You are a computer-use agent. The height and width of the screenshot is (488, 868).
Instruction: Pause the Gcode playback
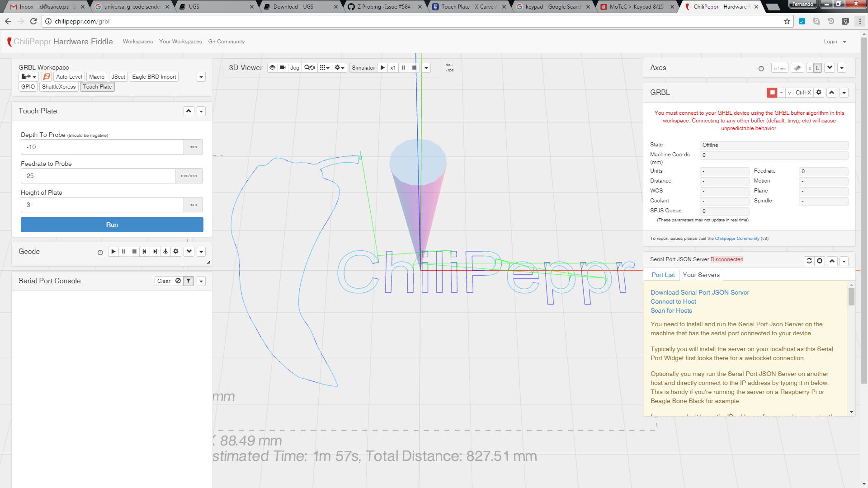click(x=123, y=252)
